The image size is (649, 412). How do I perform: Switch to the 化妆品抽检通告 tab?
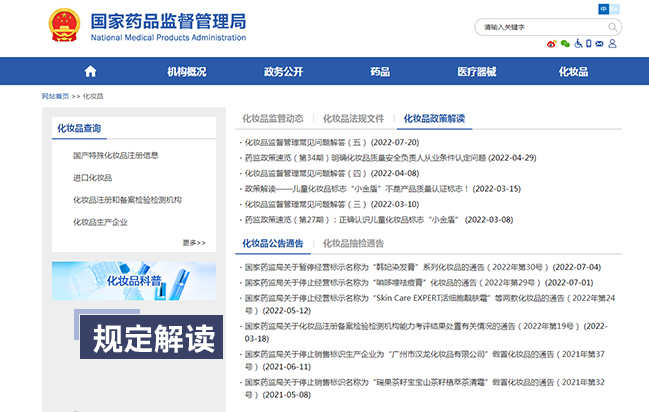pyautogui.click(x=353, y=243)
